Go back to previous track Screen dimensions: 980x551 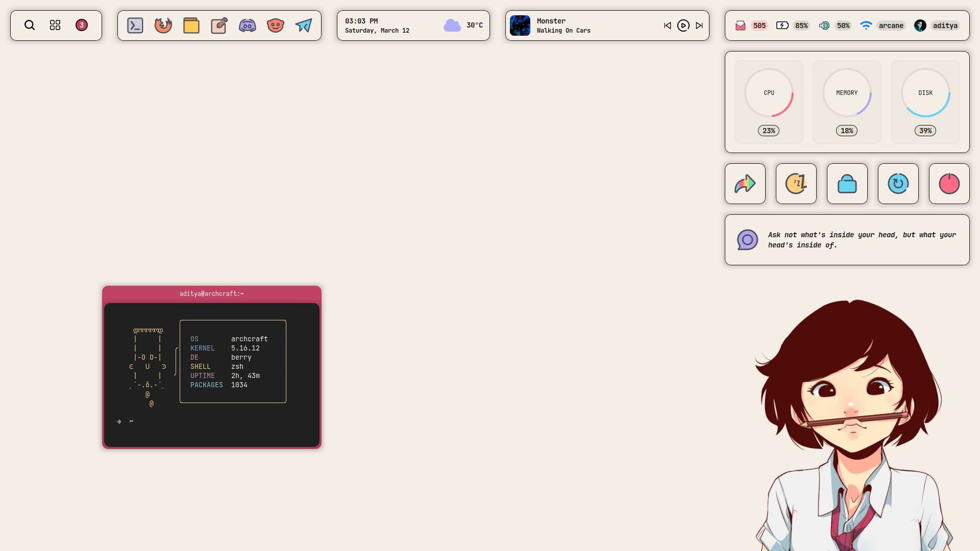[x=667, y=26]
